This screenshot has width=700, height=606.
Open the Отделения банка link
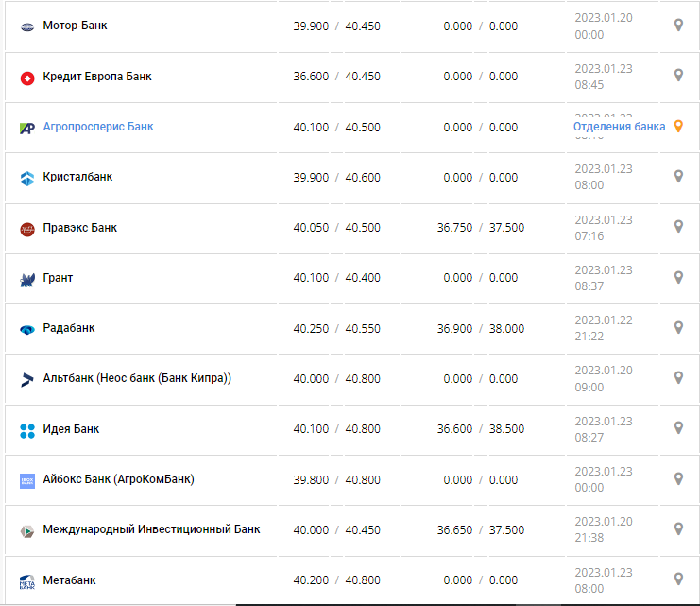click(619, 127)
